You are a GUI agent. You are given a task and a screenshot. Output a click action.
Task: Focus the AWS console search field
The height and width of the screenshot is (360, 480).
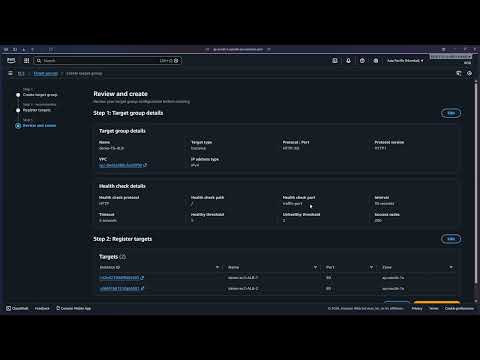(107, 60)
